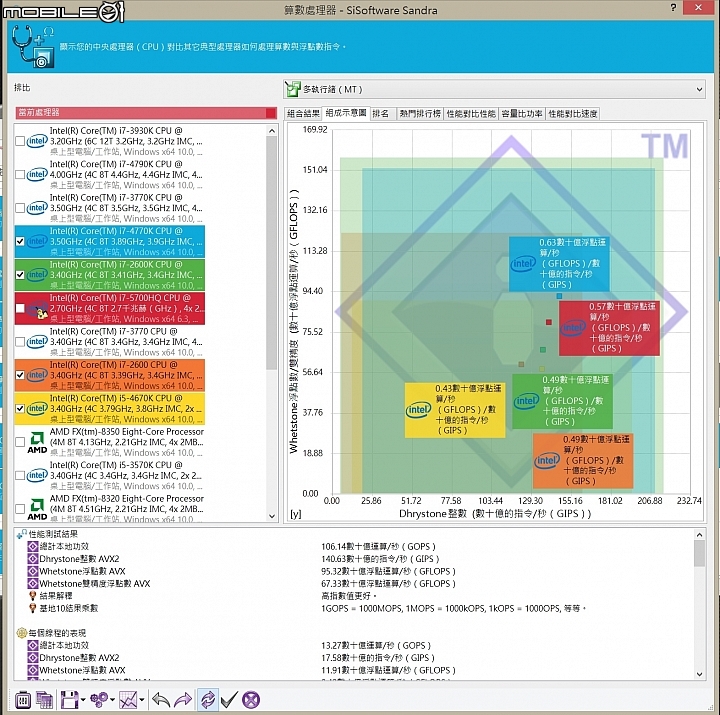Switch to 性能對比性能 tab
Image resolution: width=720 pixels, height=715 pixels.
pyautogui.click(x=471, y=113)
